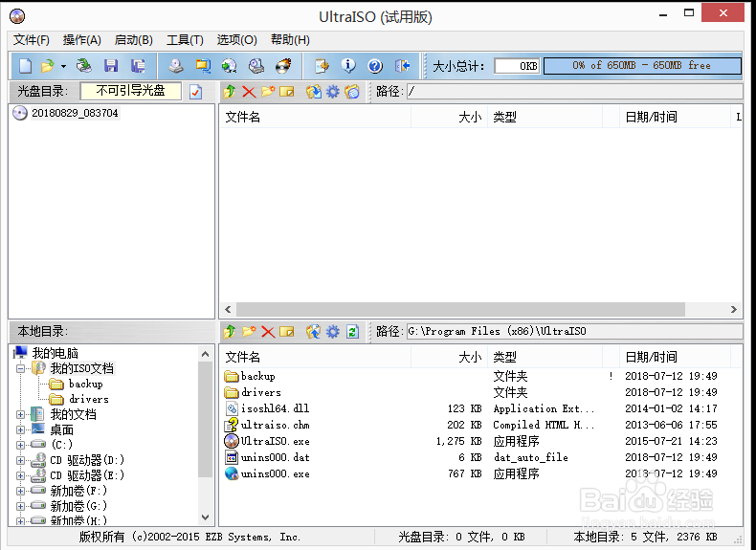The height and width of the screenshot is (550, 756).
Task: Click the Up folder icon in the disc toolbar
Action: (x=230, y=91)
